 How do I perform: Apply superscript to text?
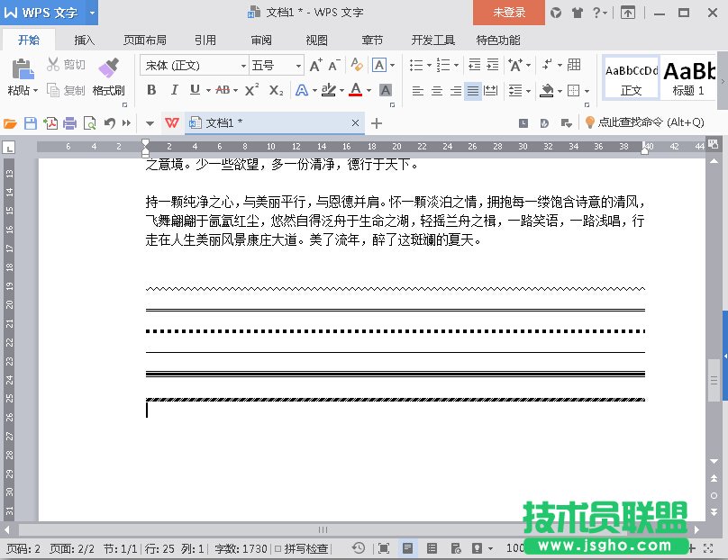(x=252, y=90)
